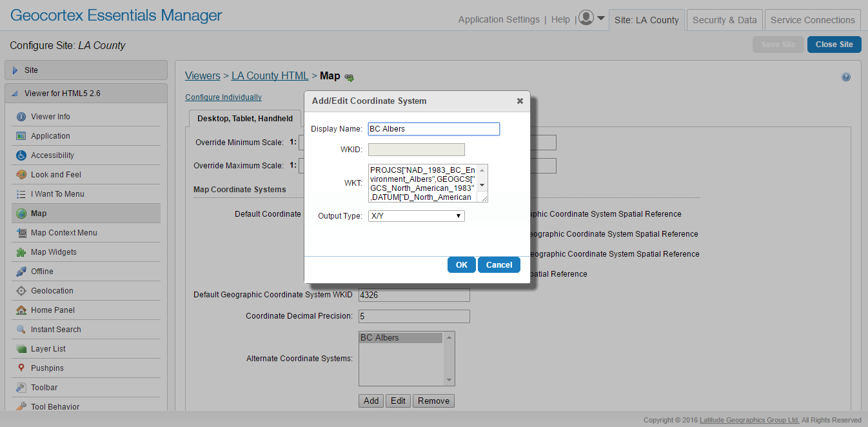This screenshot has height=427, width=868.
Task: Click the Map Widgets puzzle icon
Action: (21, 252)
